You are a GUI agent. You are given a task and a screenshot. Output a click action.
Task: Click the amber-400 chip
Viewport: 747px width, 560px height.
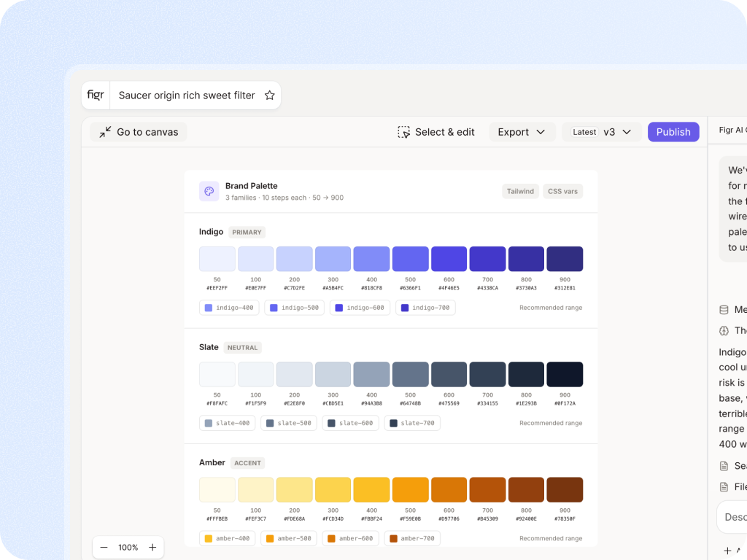tap(228, 539)
